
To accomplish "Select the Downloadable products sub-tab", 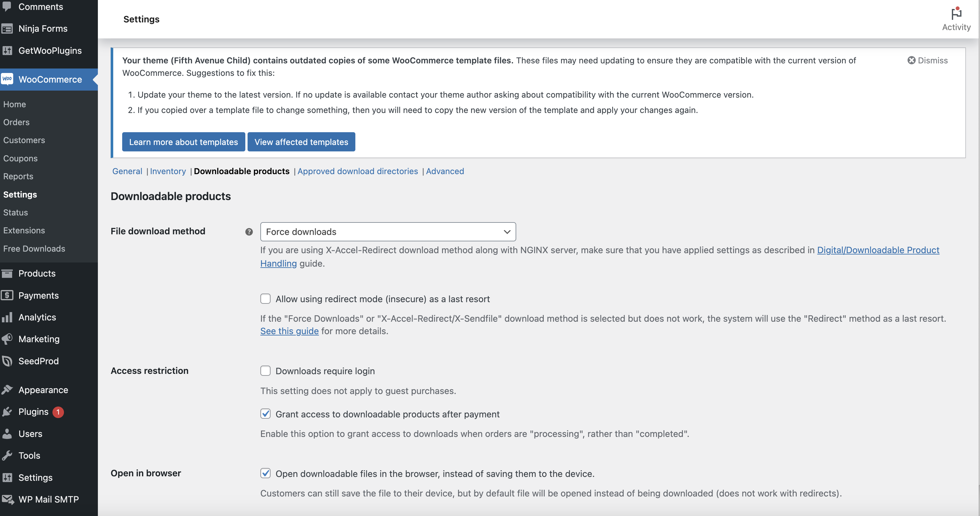I will click(x=241, y=171).
